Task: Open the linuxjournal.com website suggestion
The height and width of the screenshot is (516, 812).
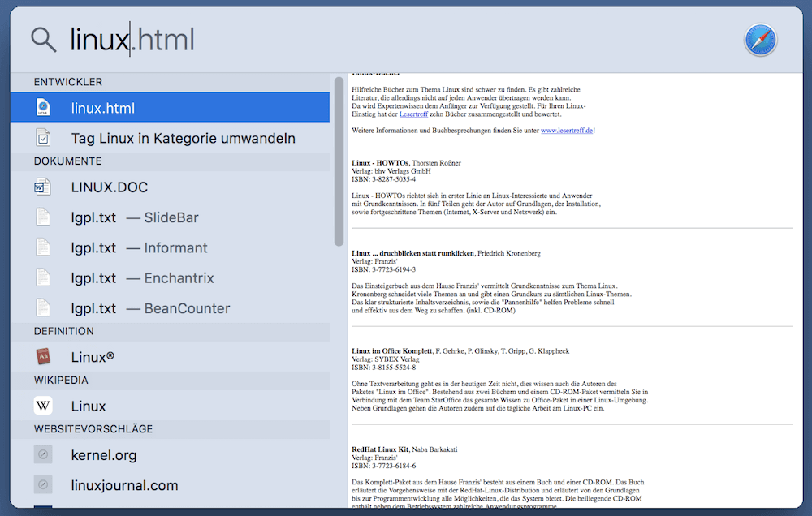Action: point(170,485)
